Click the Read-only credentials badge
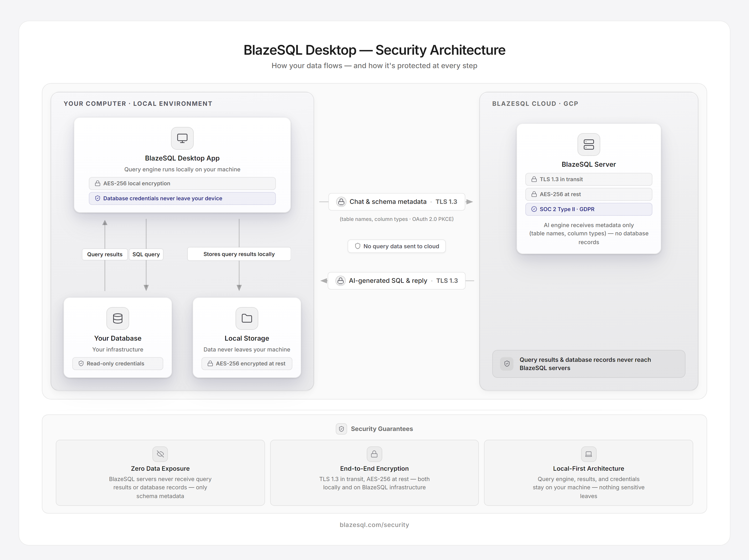 point(118,363)
